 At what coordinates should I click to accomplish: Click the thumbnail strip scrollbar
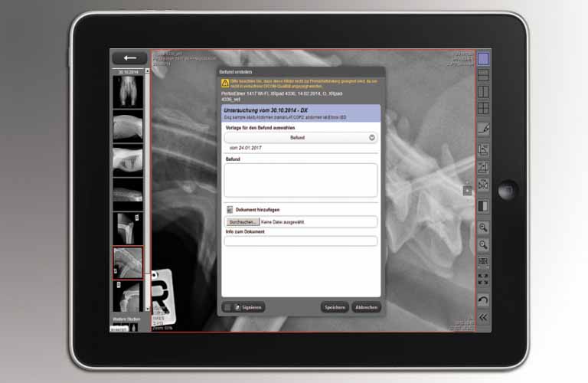click(x=146, y=191)
